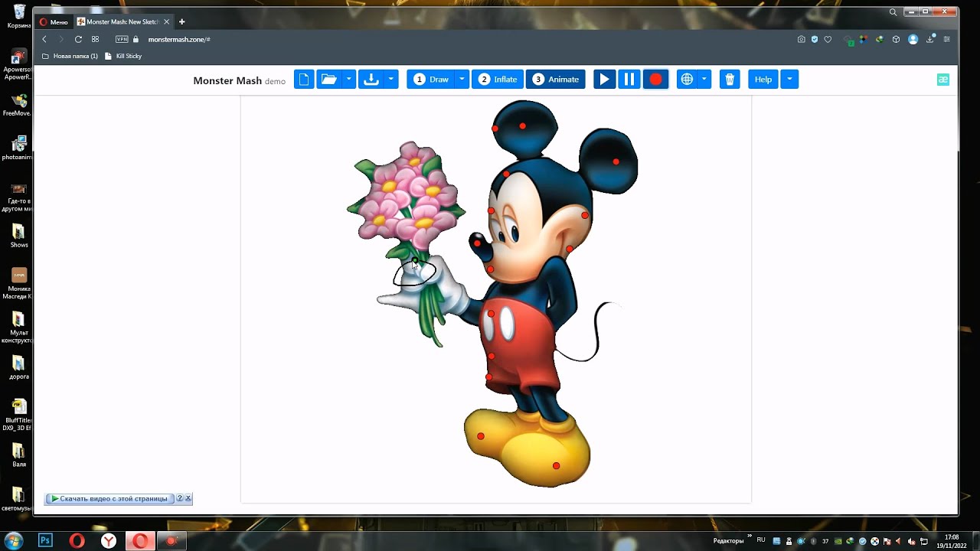Add page to bookmarks with heart icon
The width and height of the screenshot is (980, 551).
click(828, 39)
